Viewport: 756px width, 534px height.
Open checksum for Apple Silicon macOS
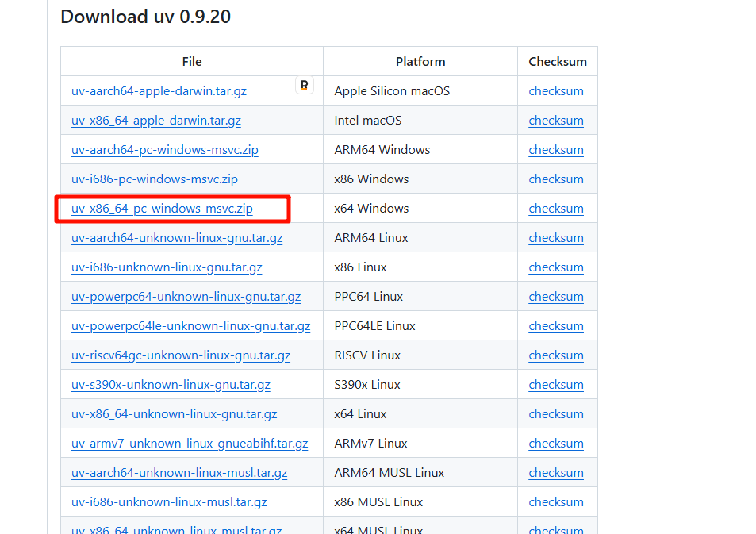click(x=555, y=91)
